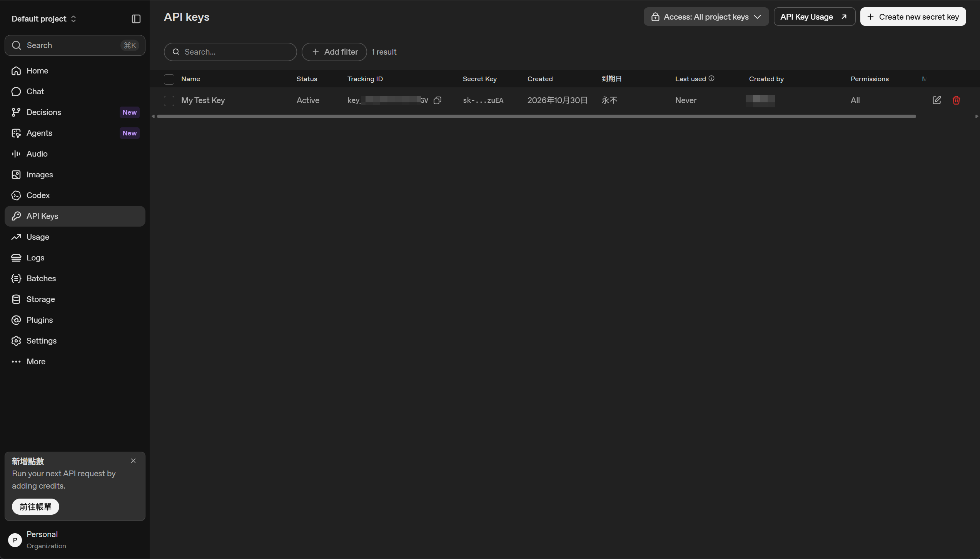Click the Last used info icon

[711, 78]
